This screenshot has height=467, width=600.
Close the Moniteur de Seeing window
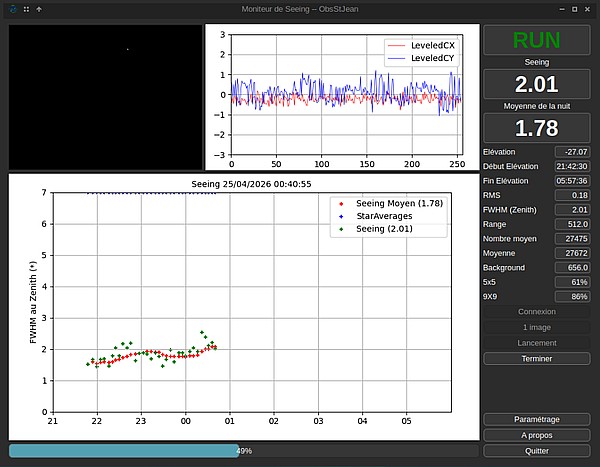click(x=587, y=9)
